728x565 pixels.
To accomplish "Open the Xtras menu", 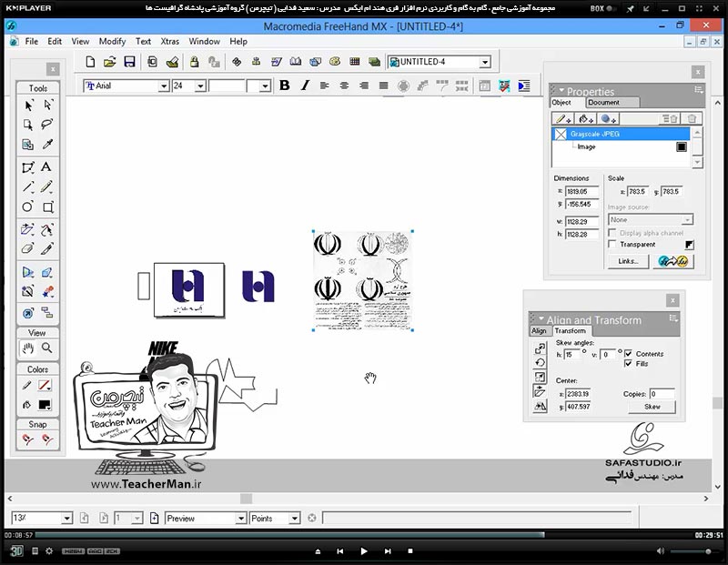I will coord(169,41).
